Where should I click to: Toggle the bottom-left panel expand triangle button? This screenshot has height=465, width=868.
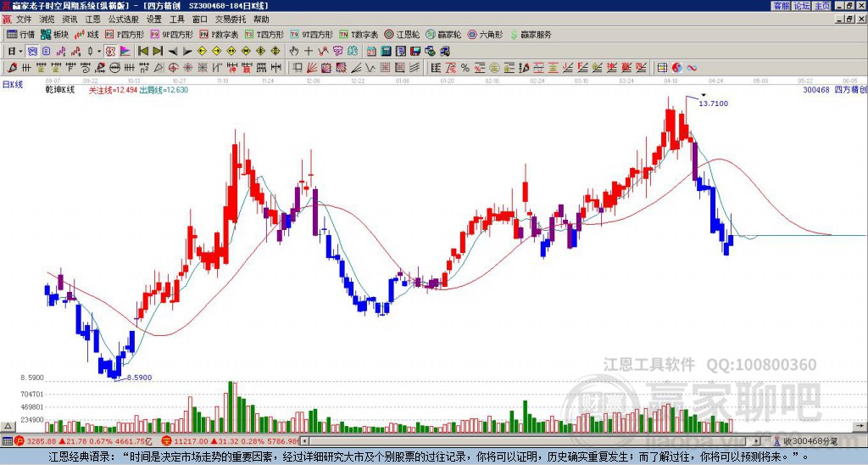[x=7, y=426]
